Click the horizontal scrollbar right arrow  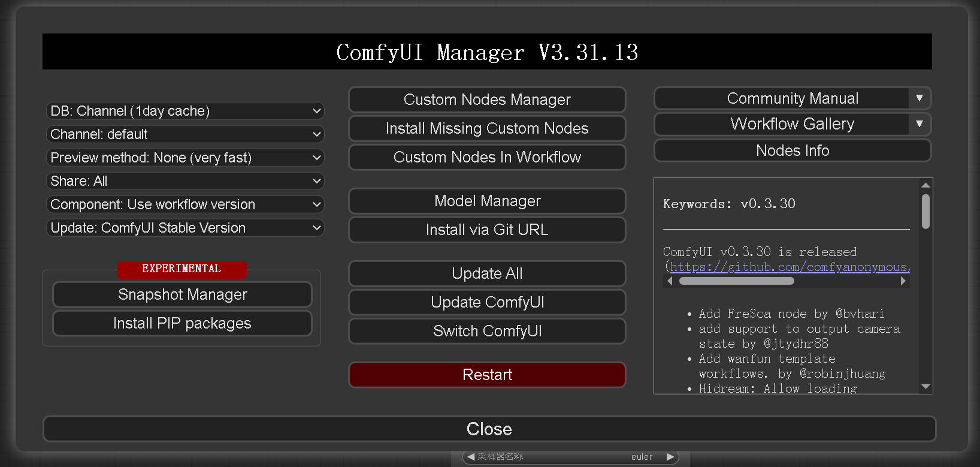pos(903,281)
